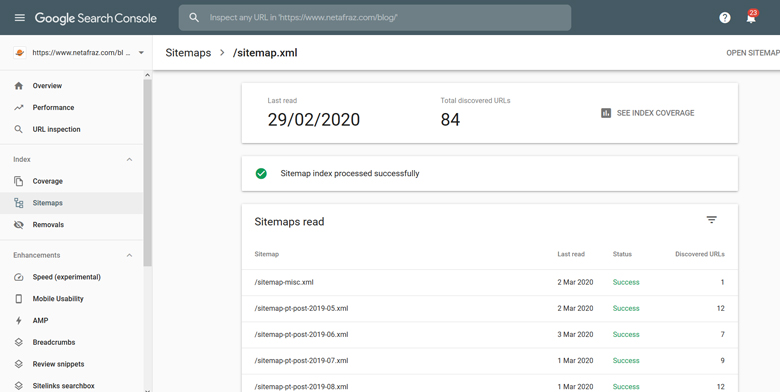Open the help question mark icon
Image resolution: width=780 pixels, height=392 pixels.
coord(725,18)
